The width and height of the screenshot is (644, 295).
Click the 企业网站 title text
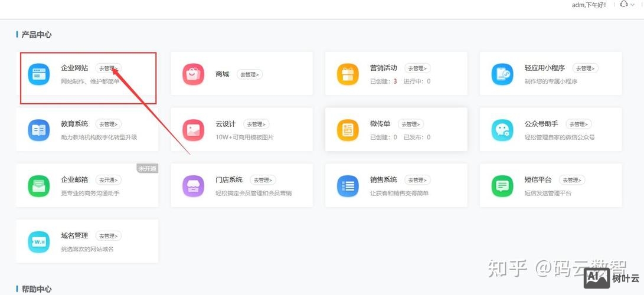coord(74,68)
